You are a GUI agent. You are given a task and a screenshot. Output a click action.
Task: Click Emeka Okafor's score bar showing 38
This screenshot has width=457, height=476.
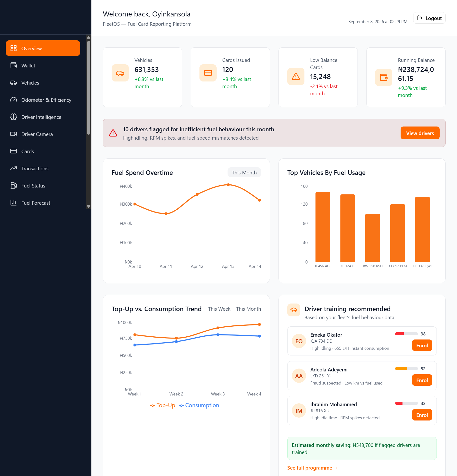[406, 334]
